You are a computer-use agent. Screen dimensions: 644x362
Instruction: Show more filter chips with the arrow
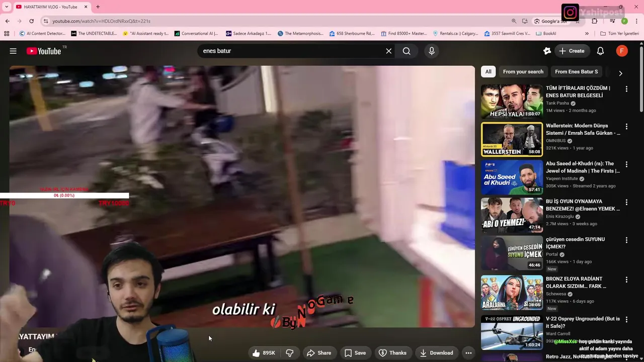(620, 73)
